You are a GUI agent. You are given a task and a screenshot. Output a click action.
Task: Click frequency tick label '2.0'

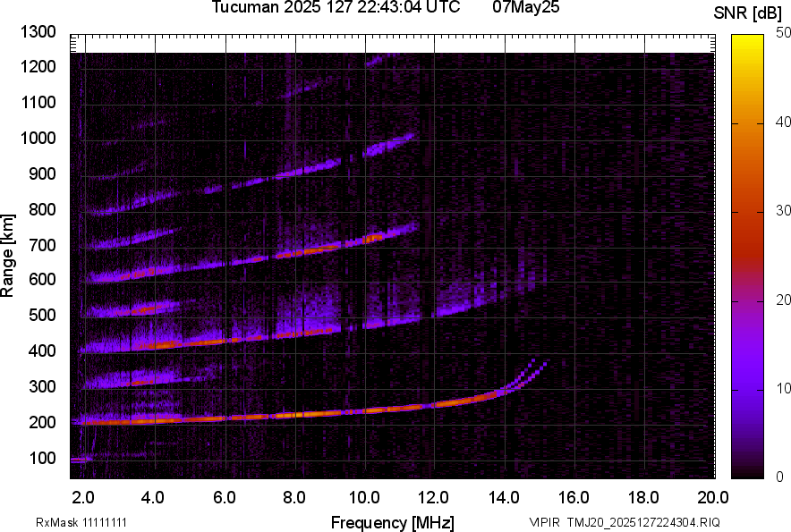[x=83, y=498]
